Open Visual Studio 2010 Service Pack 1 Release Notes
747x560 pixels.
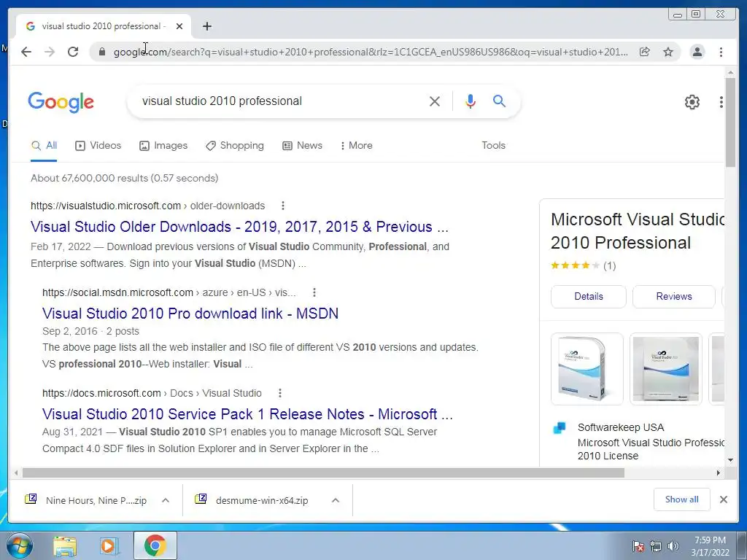(x=247, y=414)
